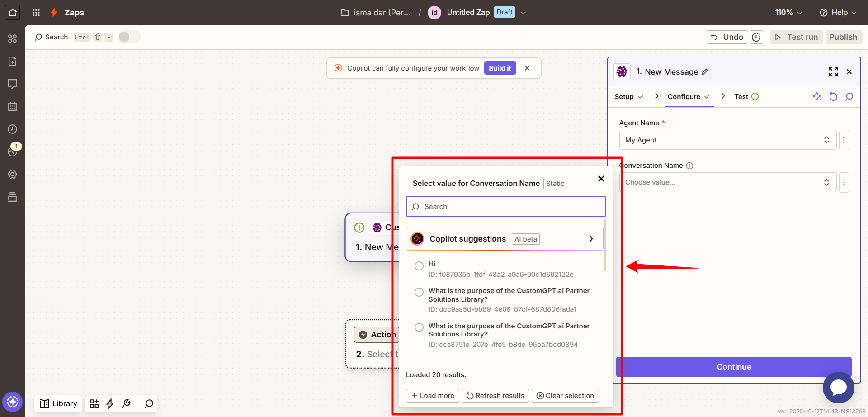Viewport: 868px width, 417px height.
Task: Click the wrench tool icon in the bottom toolbar
Action: (126, 403)
